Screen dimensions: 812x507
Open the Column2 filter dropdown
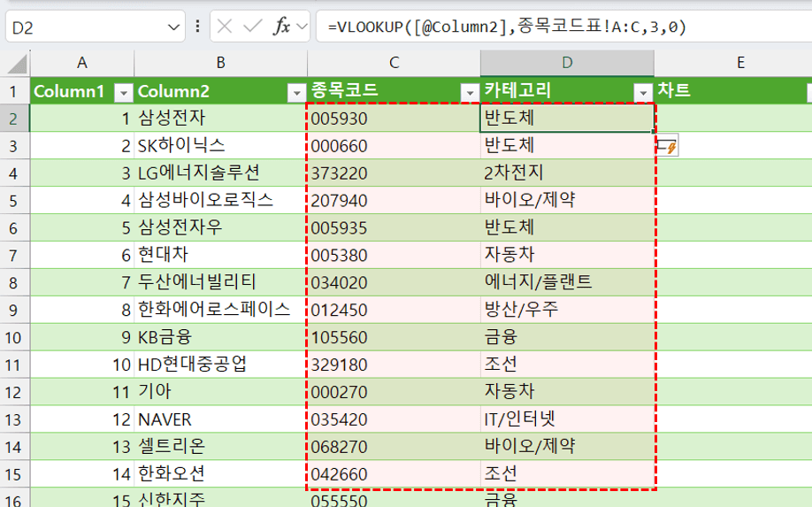point(296,93)
